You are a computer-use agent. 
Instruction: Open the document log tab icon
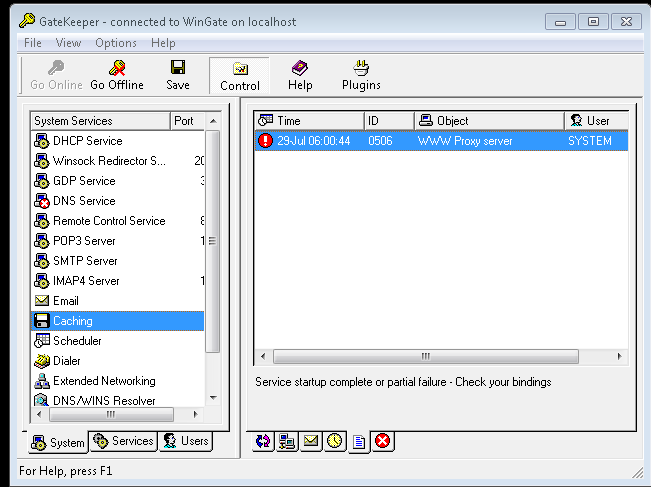click(359, 443)
